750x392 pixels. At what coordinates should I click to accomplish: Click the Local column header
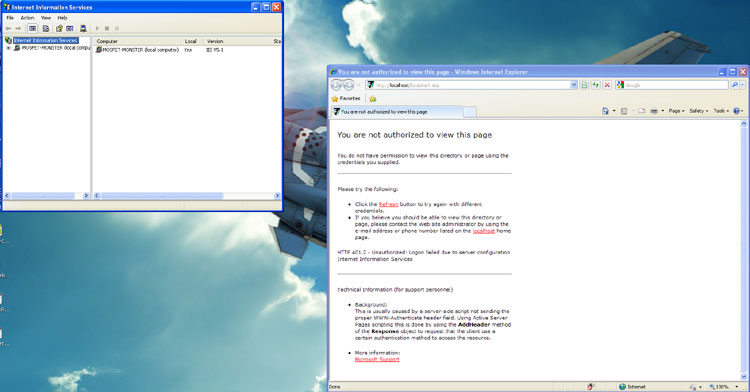click(194, 41)
